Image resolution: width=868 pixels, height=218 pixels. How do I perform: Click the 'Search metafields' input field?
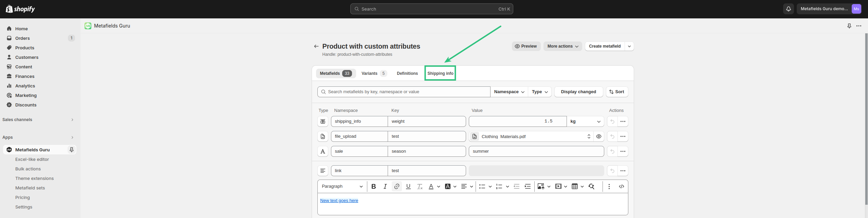point(404,92)
